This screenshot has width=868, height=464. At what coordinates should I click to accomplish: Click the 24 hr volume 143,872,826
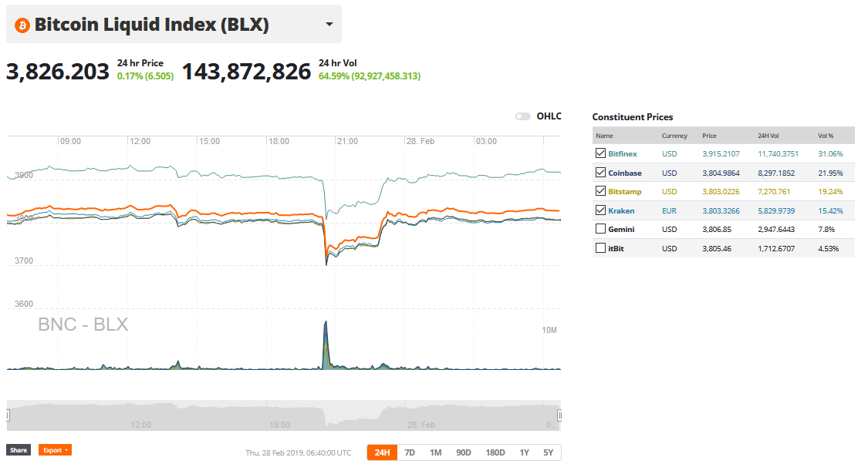point(246,72)
